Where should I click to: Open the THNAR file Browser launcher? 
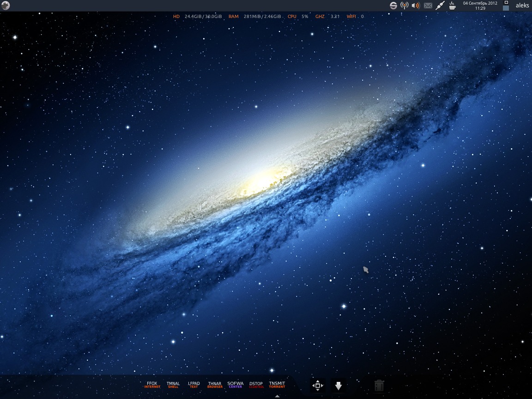(215, 385)
